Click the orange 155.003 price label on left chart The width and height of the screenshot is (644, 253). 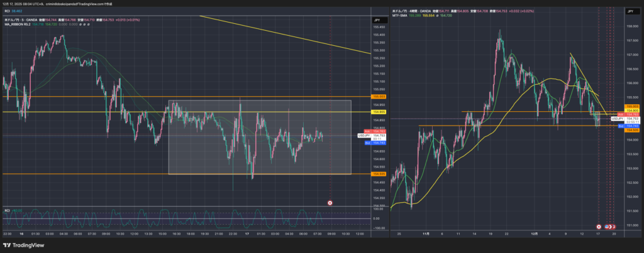point(379,97)
